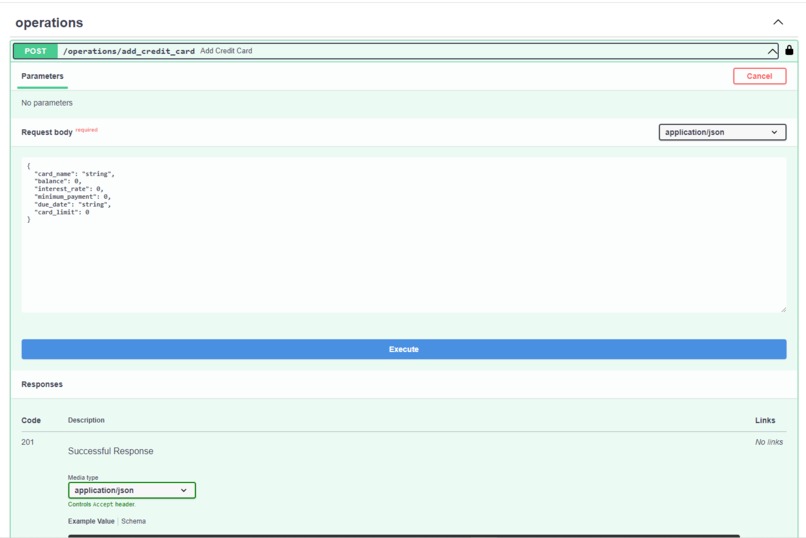This screenshot has height=538, width=806.
Task: Click the Execute button
Action: 404,349
